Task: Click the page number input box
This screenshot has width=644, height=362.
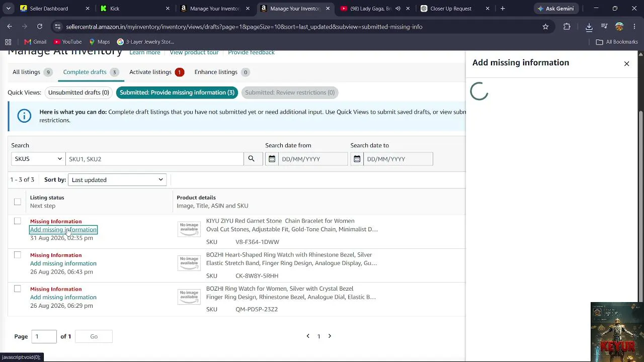Action: [x=44, y=336]
